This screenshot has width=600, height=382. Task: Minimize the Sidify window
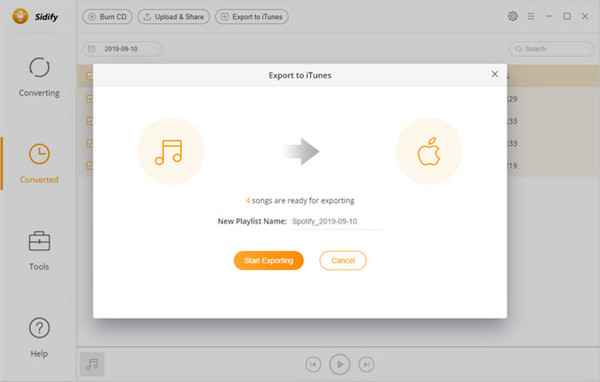549,16
